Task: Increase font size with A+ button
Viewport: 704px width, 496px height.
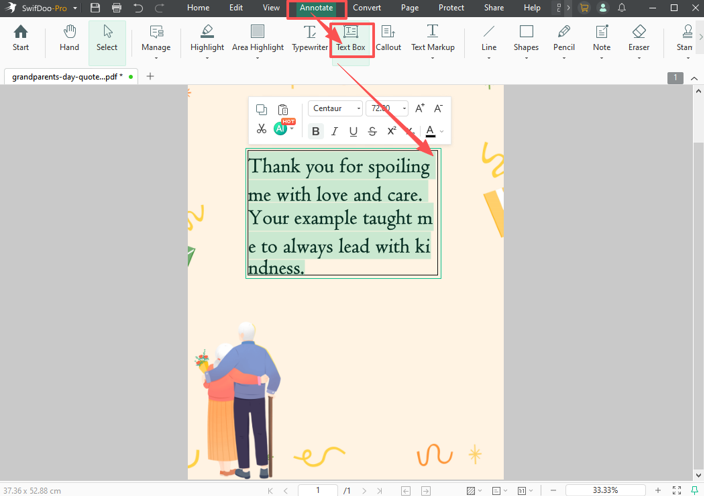Action: click(420, 108)
